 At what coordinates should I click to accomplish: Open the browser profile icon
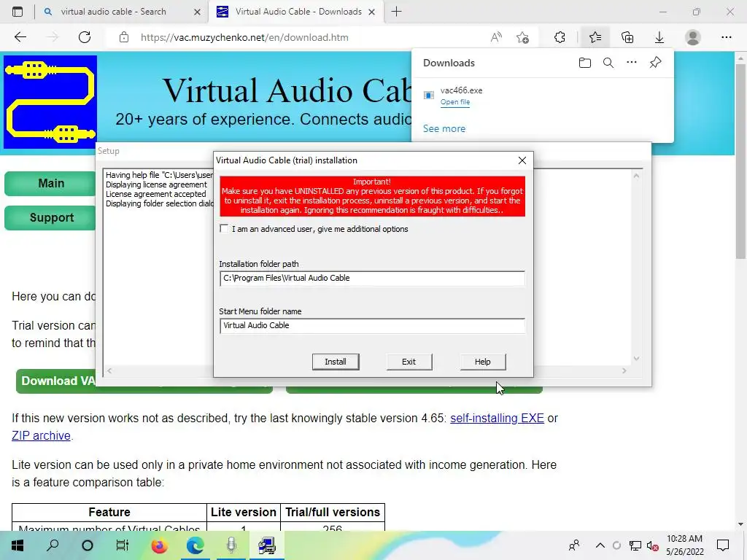693,37
